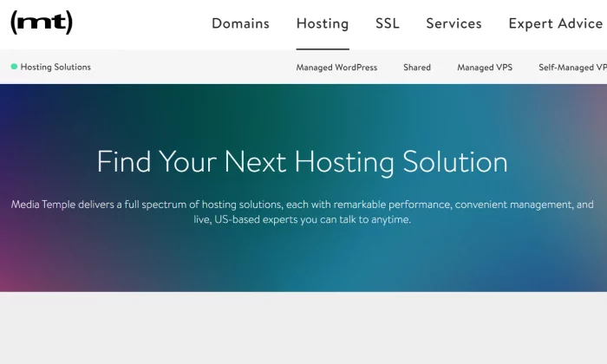Open the Expert Advice menu
Screen dimensions: 607x364
click(x=556, y=23)
